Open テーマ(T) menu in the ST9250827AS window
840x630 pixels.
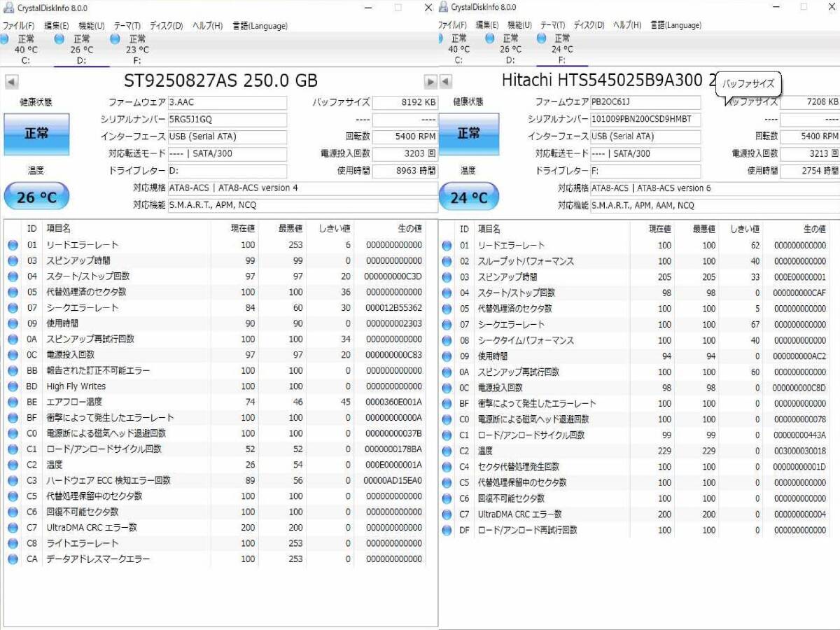pos(127,26)
